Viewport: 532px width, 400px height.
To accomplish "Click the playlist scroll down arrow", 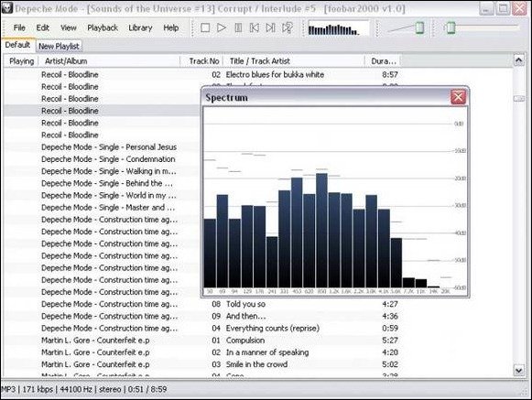I will (x=519, y=370).
